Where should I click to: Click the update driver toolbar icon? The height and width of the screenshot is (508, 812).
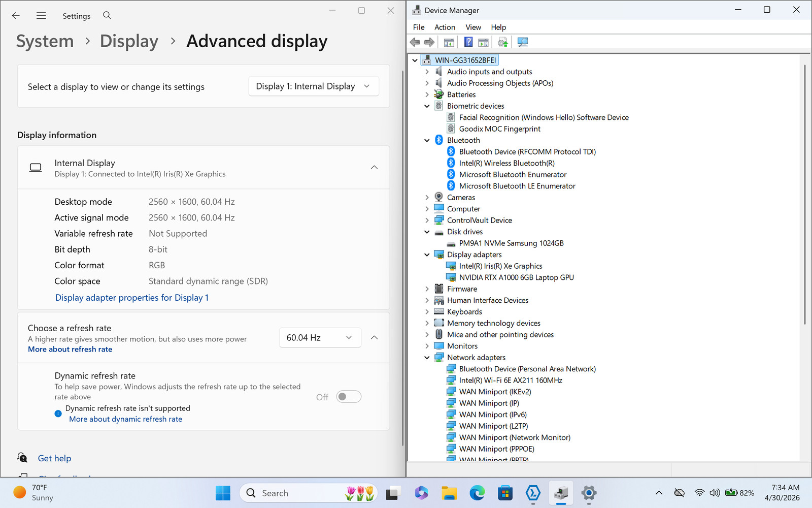(502, 42)
